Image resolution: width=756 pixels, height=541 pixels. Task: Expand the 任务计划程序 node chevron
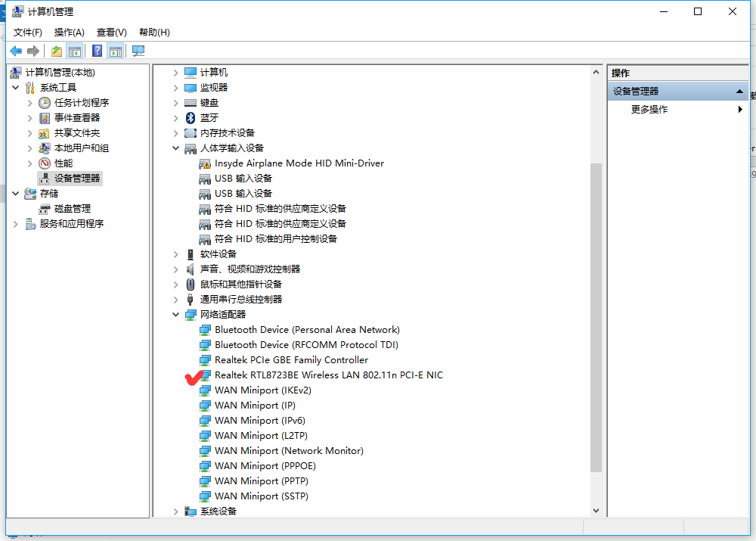point(30,103)
